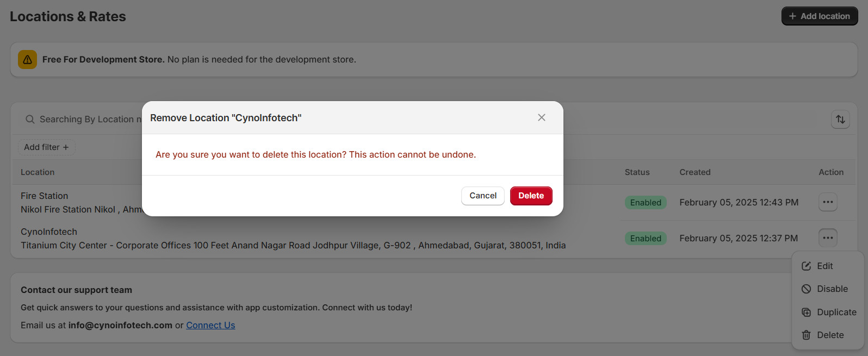Click Add filter + button
Image resolution: width=868 pixels, height=356 pixels.
[x=46, y=147]
